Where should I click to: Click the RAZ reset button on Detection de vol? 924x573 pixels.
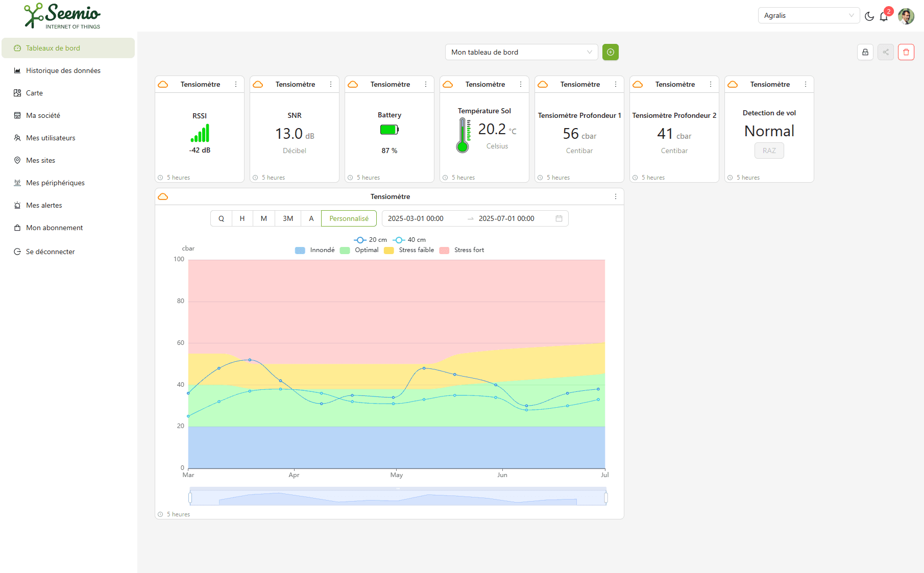pos(769,150)
